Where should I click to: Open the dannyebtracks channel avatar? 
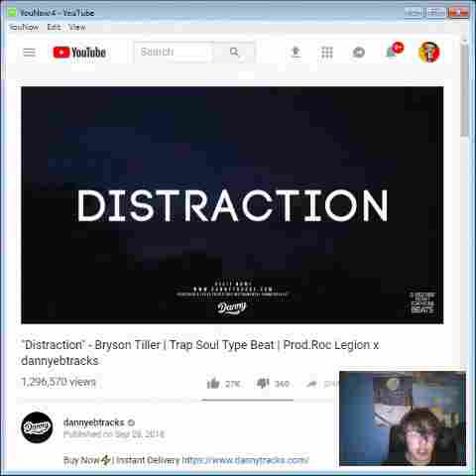coord(37,427)
